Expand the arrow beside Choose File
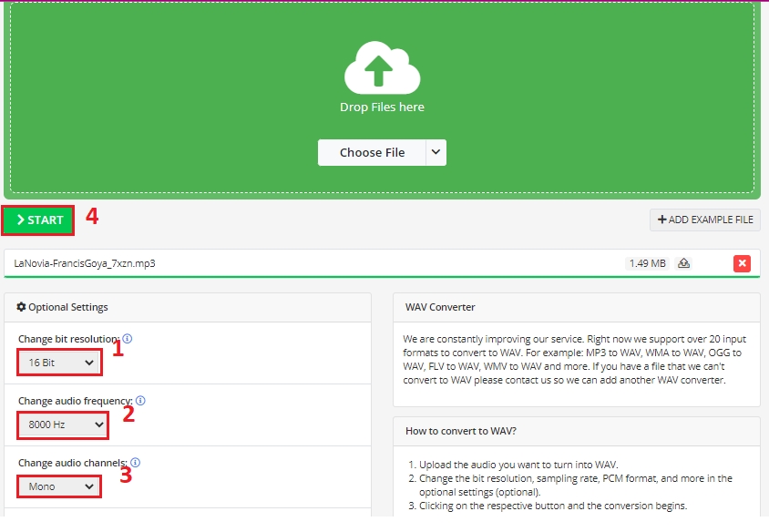 [x=436, y=152]
